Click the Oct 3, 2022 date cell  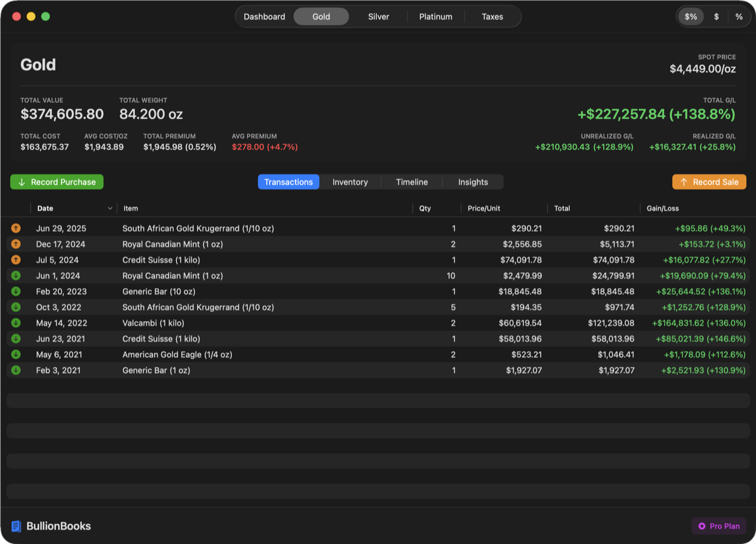[59, 307]
